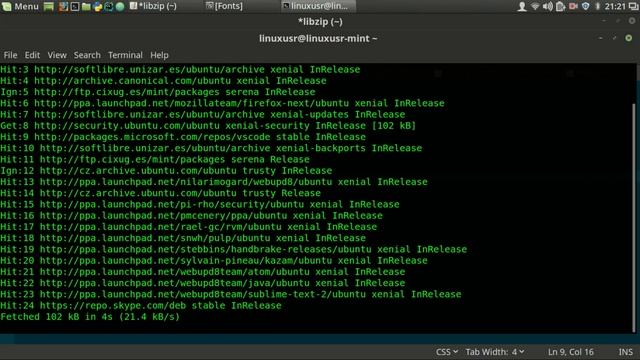Click the Hit:4 archive.canonical.com line
Image resolution: width=640 pixels, height=360 pixels.
click(163, 81)
